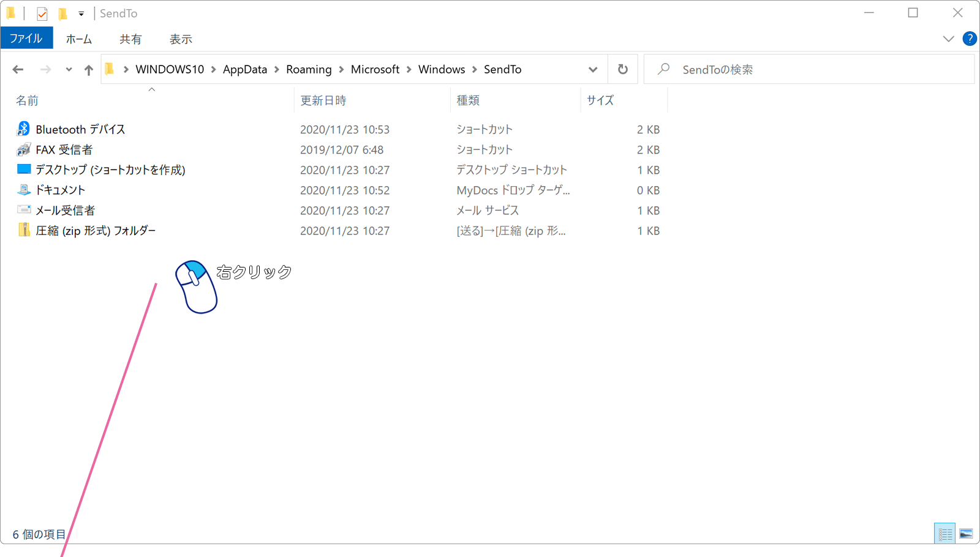Click the folder icon in the address bar
The height and width of the screenshot is (557, 980).
pyautogui.click(x=110, y=69)
